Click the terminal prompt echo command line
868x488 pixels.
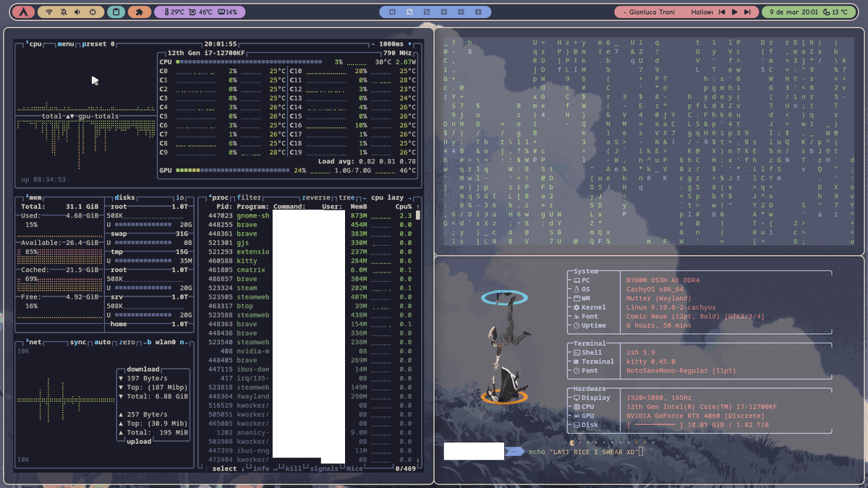[x=586, y=452]
